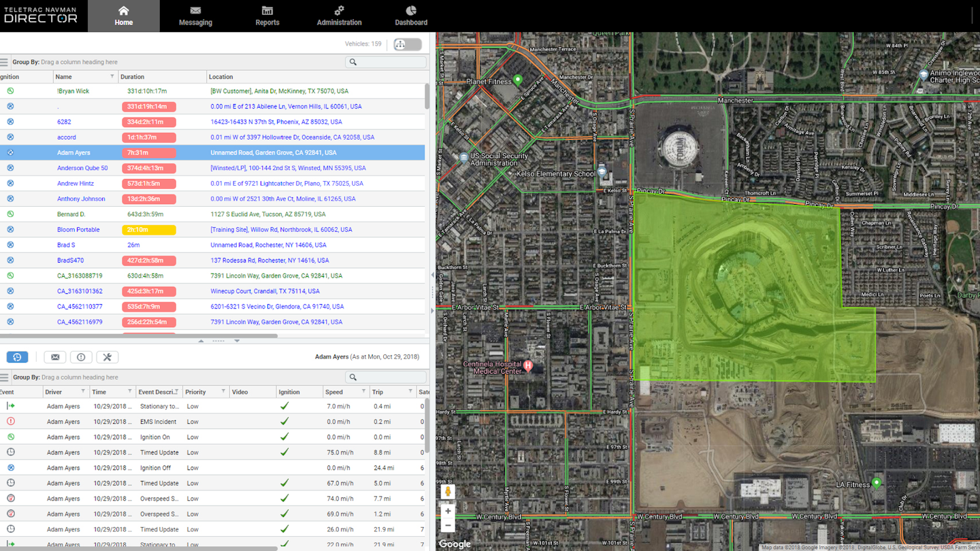
Task: Click the horizontal scrollbar of the vehicle list
Action: coord(139,335)
